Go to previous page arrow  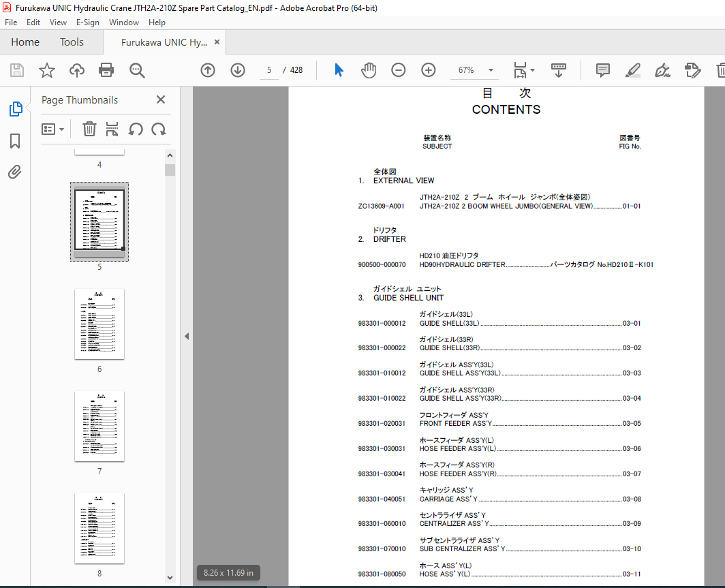point(208,70)
